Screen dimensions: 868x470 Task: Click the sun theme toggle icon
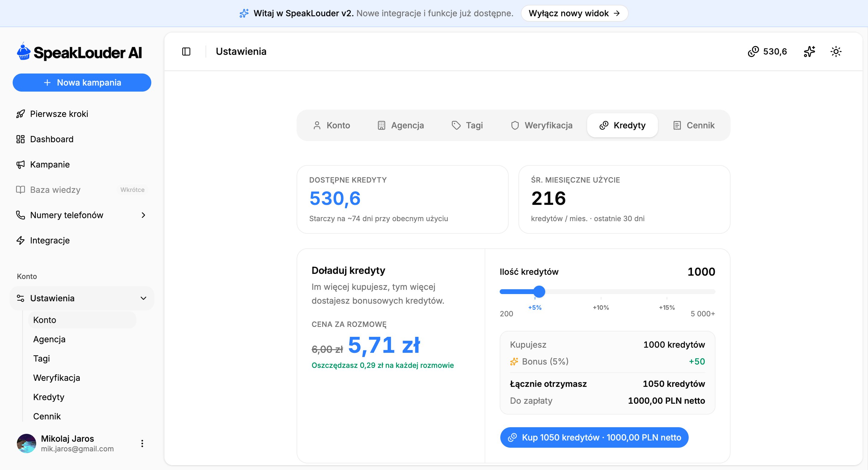click(836, 52)
